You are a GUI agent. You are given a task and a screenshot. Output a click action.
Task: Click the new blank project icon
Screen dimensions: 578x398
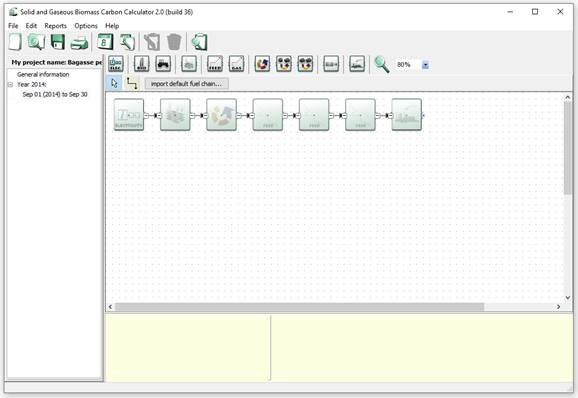coord(15,42)
